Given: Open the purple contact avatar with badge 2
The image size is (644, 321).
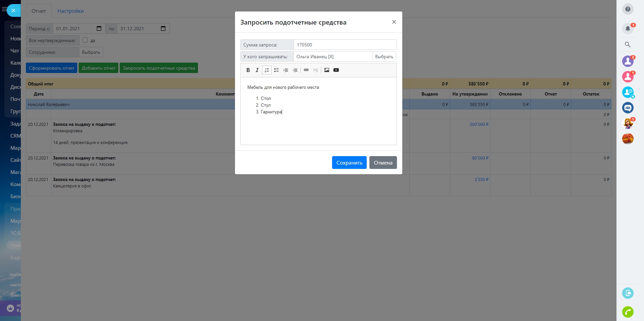Looking at the screenshot, I should coord(628,61).
